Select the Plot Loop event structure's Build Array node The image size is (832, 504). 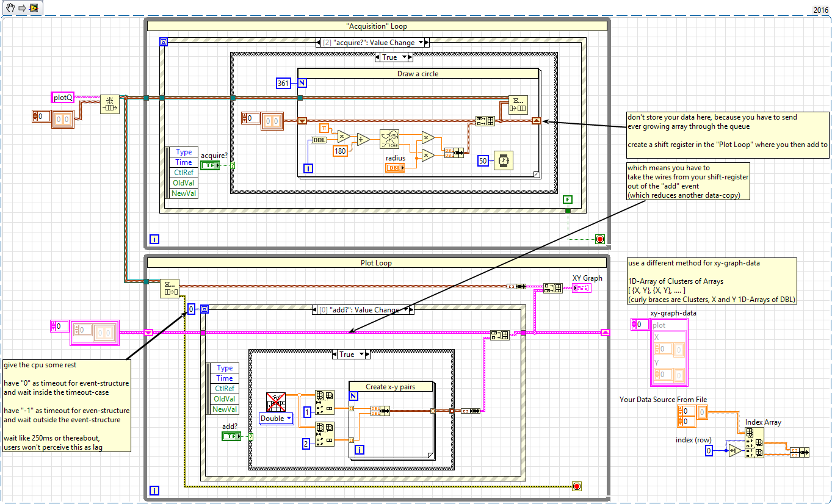tap(500, 334)
